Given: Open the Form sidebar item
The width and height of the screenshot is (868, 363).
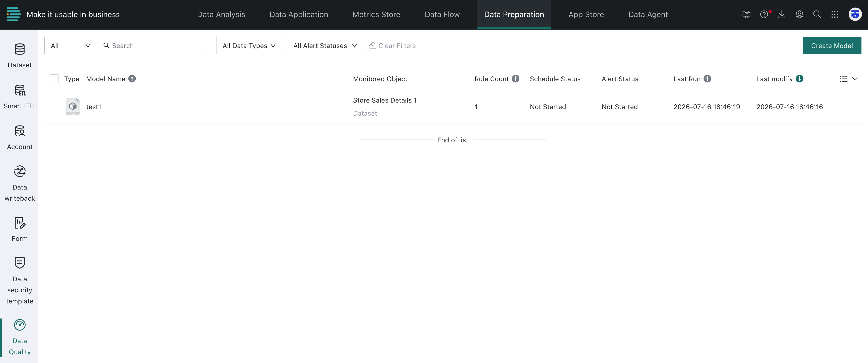Looking at the screenshot, I should 20,229.
